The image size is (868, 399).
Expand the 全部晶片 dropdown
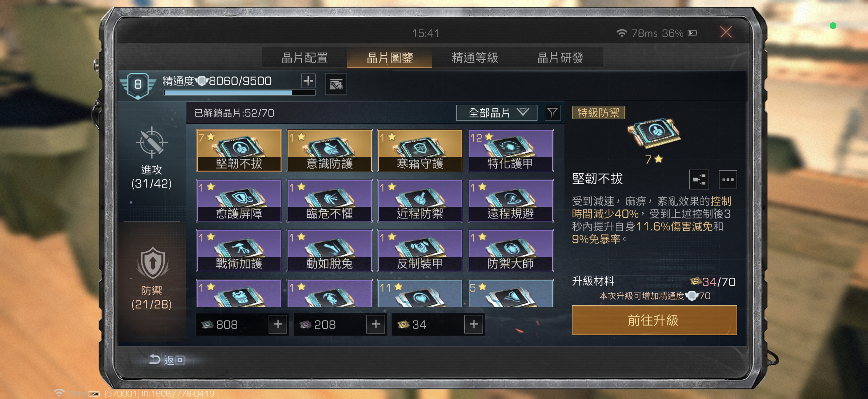496,113
